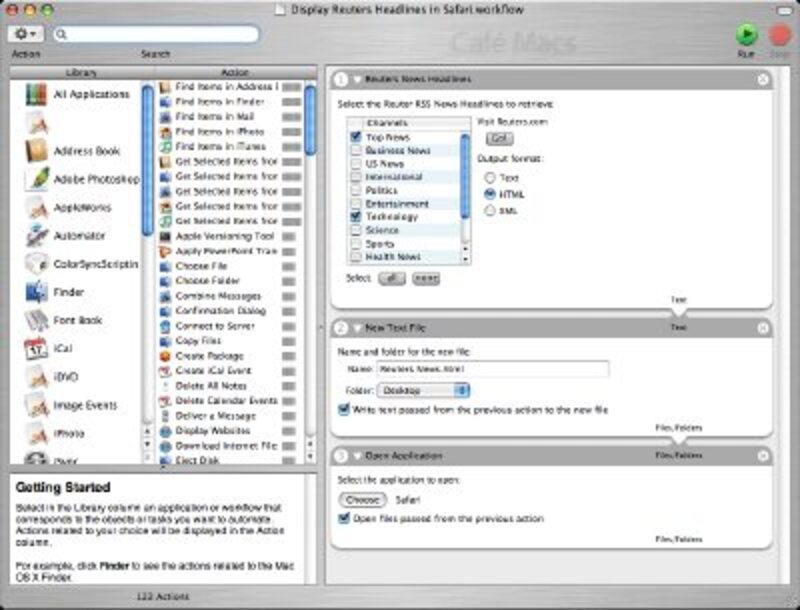Select Copy Files action
Image resolution: width=800 pixels, height=610 pixels.
click(x=228, y=341)
